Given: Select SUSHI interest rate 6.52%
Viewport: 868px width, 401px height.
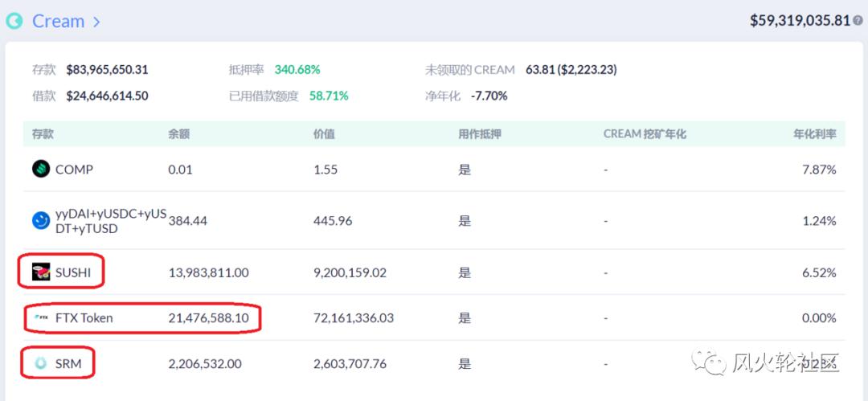Looking at the screenshot, I should click(819, 272).
